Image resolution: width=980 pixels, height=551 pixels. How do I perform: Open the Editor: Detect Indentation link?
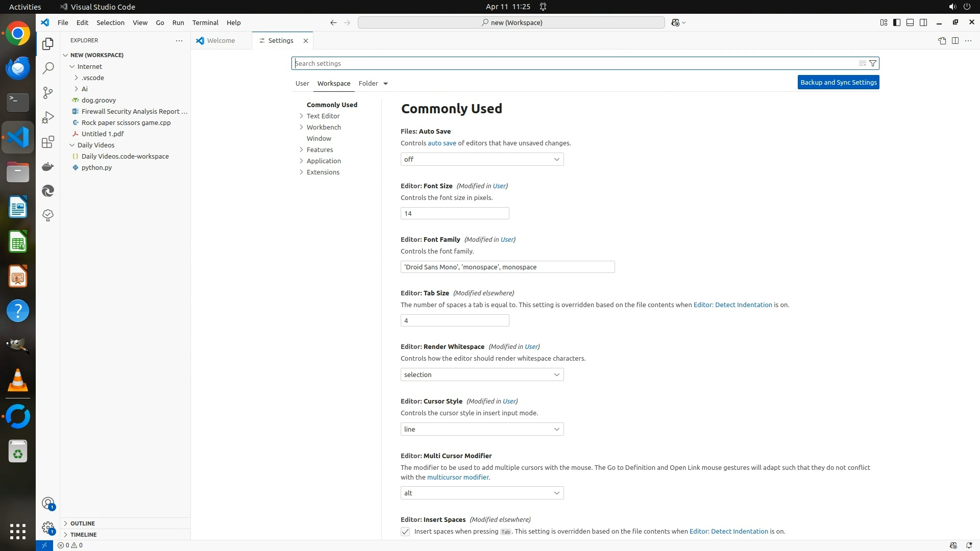(732, 305)
